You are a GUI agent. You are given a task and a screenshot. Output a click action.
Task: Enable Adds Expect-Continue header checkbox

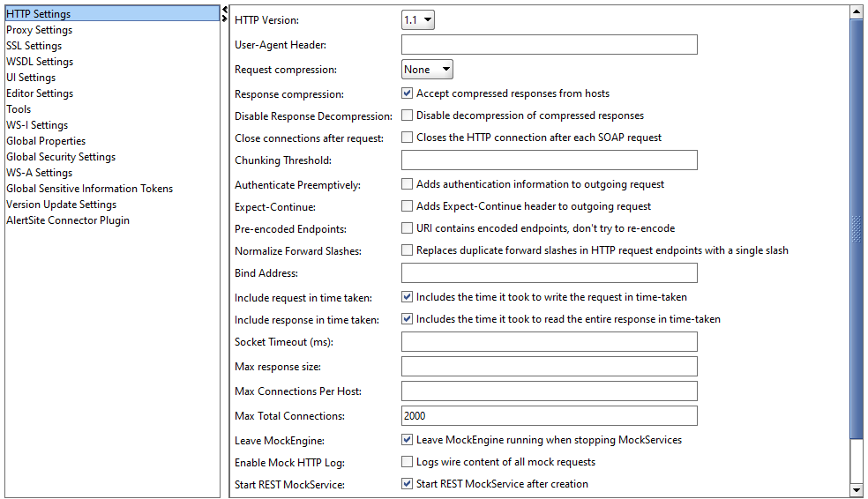[407, 205]
